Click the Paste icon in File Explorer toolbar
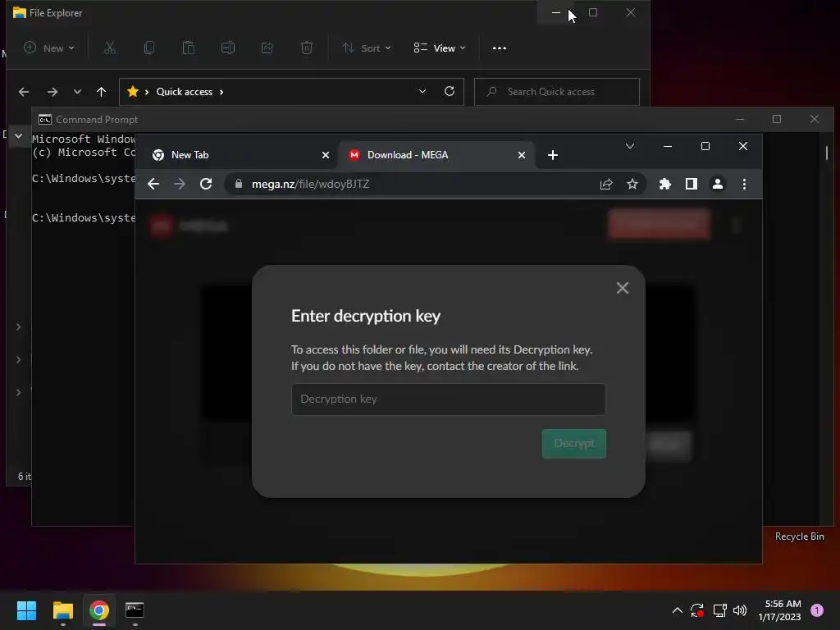 click(189, 48)
